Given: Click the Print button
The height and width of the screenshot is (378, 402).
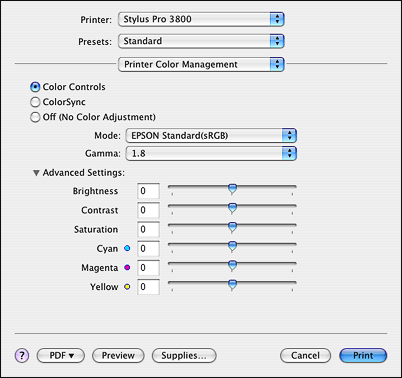Looking at the screenshot, I should [363, 356].
